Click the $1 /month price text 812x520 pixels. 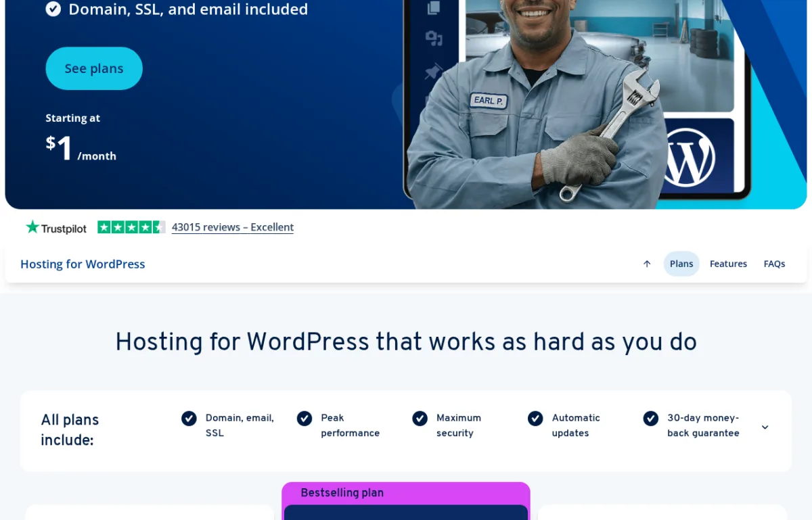point(81,148)
